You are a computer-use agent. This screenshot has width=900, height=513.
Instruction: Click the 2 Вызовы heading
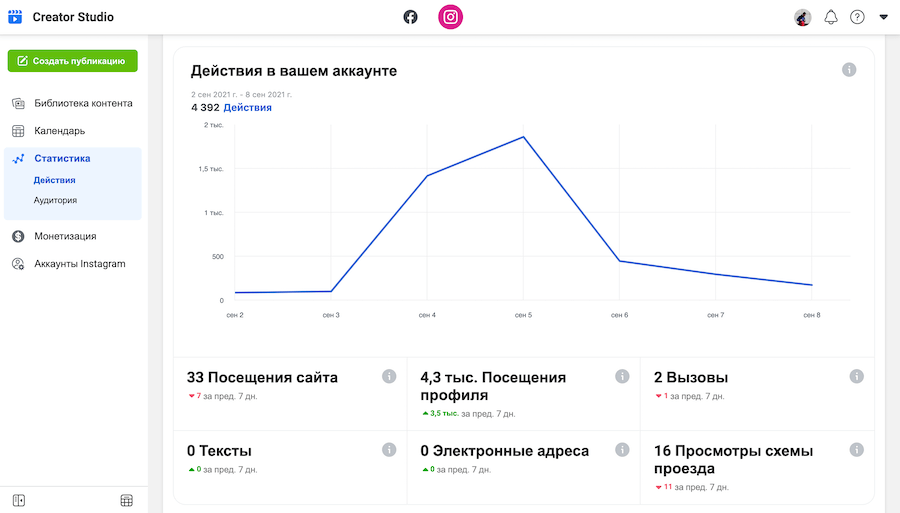tap(691, 378)
